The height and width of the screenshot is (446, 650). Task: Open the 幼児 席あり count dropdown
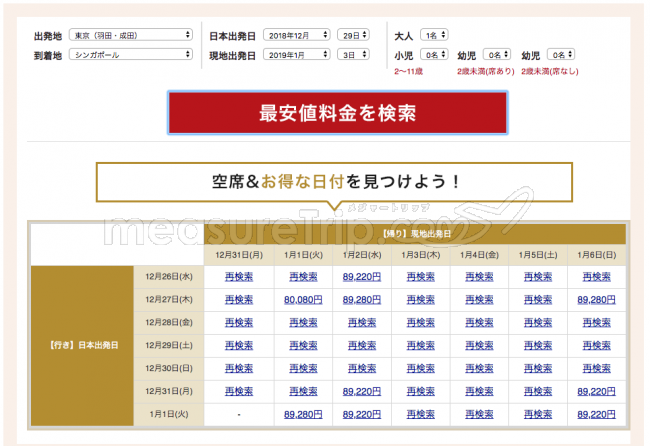click(497, 54)
